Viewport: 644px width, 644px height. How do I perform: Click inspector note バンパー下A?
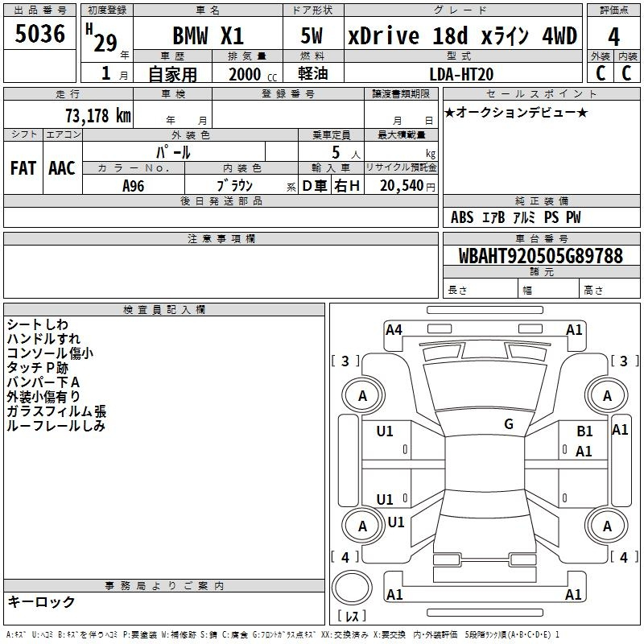(43, 382)
